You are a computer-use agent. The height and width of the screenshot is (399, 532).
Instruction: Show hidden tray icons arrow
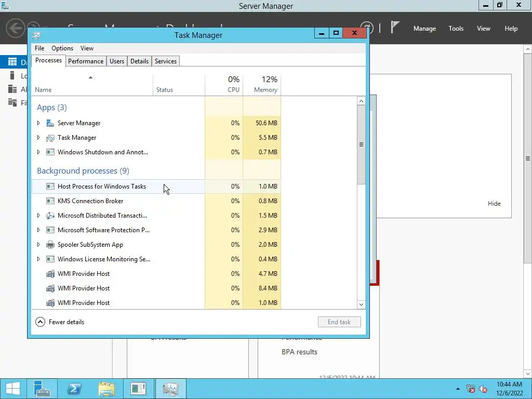point(458,389)
